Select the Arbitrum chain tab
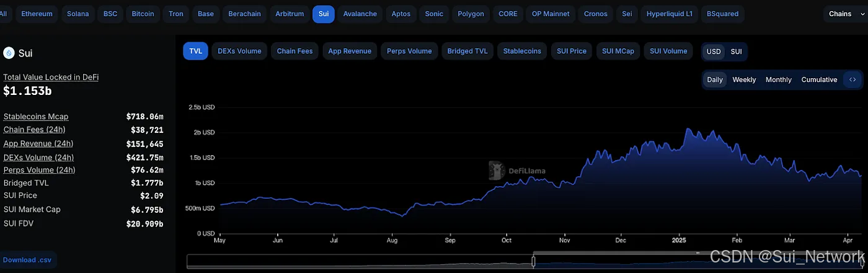Viewport: 868px width, 273px height. pyautogui.click(x=290, y=14)
